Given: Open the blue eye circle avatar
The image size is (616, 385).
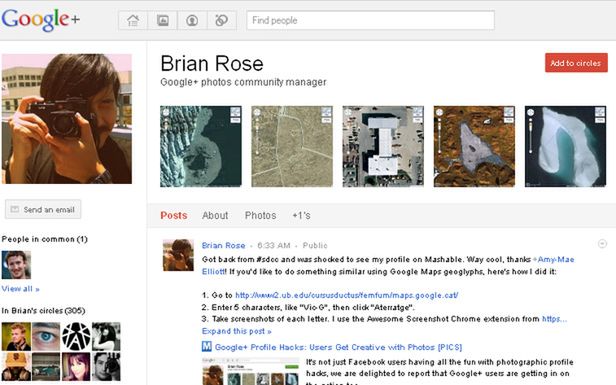Looking at the screenshot, I should (46, 337).
